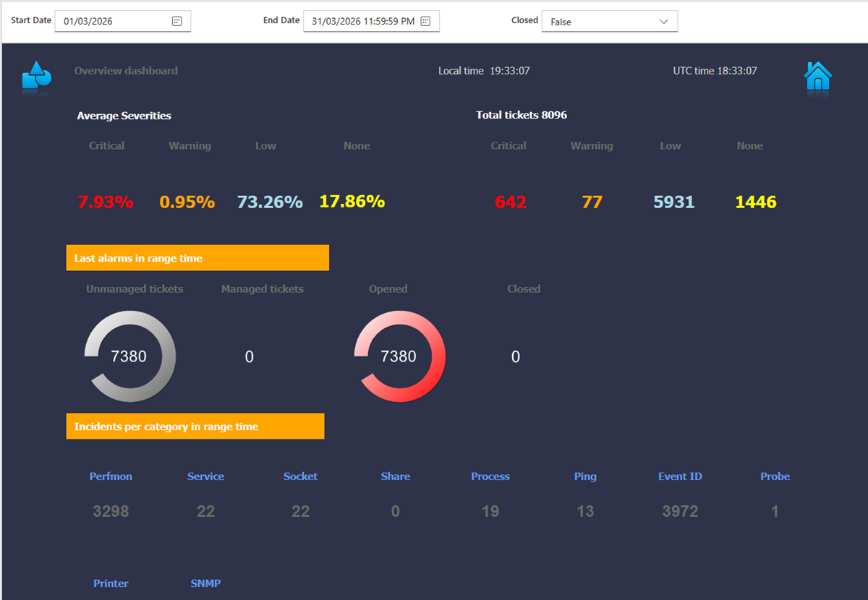Click the Printer category link
Screen dimensions: 868x600
111,583
